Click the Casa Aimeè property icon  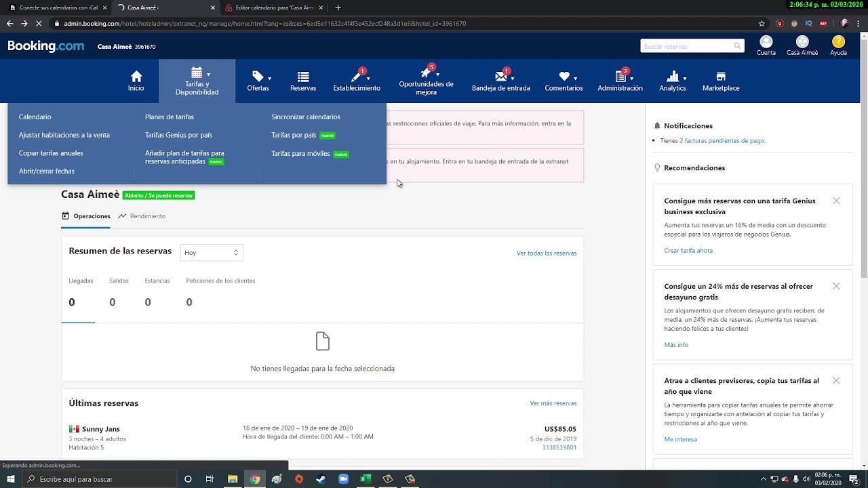coord(802,42)
